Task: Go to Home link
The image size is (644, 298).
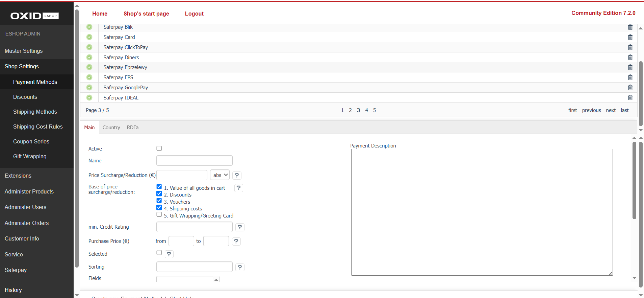Action: 100,14
